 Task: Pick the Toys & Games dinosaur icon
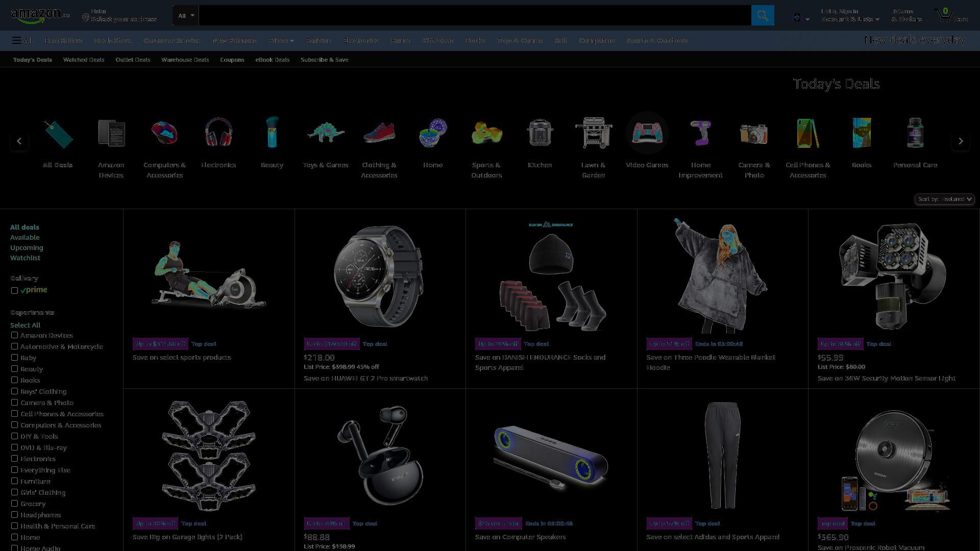pyautogui.click(x=326, y=133)
